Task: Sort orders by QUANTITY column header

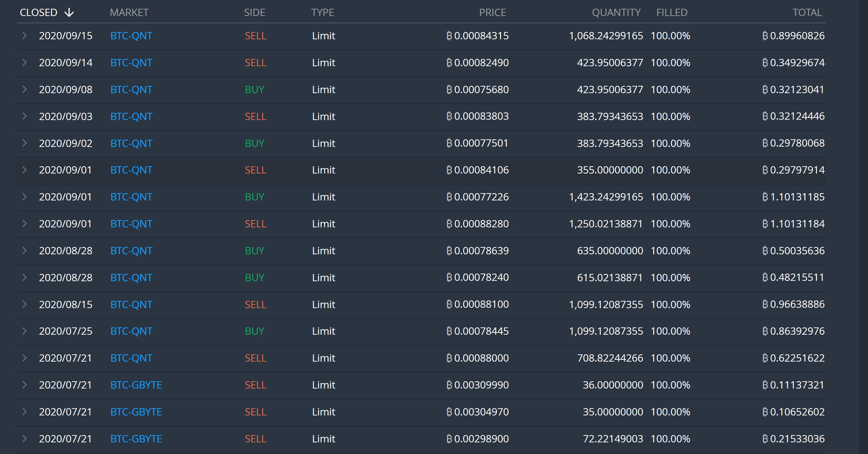Action: [x=616, y=13]
